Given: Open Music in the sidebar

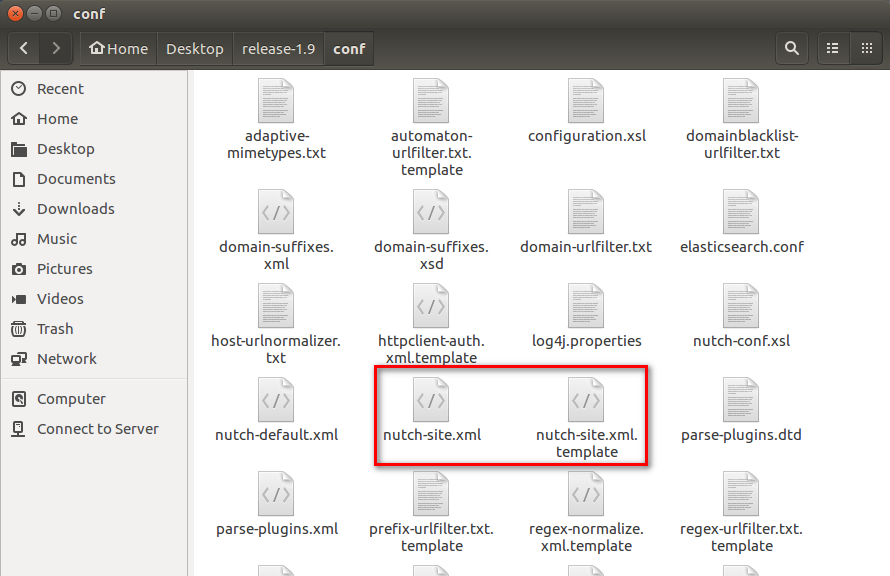Looking at the screenshot, I should pos(57,239).
